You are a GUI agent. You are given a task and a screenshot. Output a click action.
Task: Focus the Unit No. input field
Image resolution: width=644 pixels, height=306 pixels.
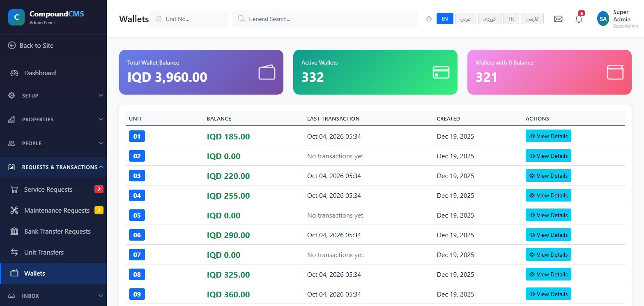click(x=189, y=19)
